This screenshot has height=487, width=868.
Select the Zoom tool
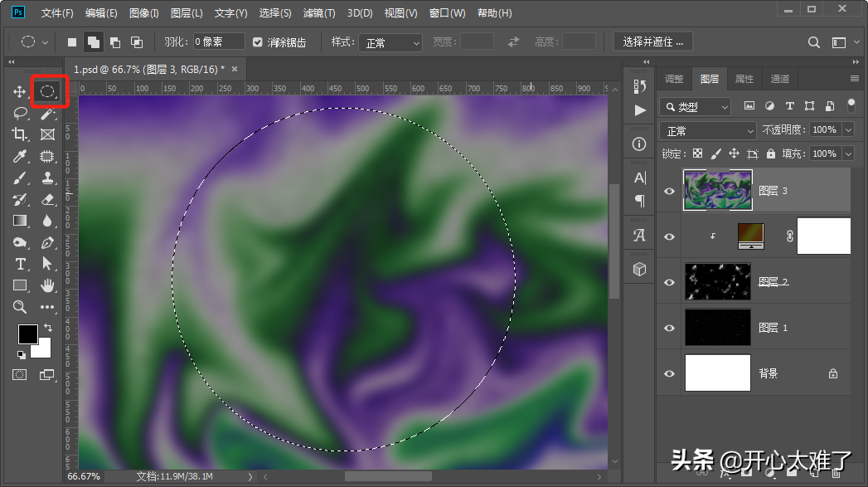tap(20, 307)
